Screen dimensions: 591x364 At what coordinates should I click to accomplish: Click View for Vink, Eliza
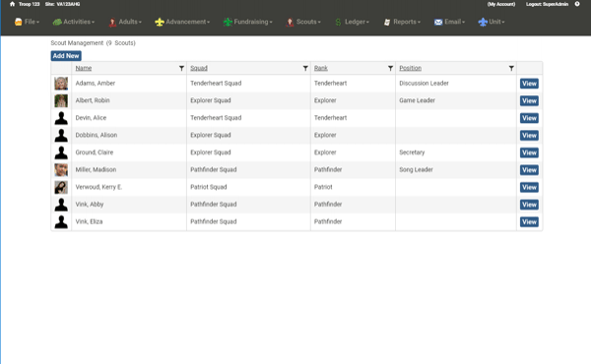tap(529, 221)
